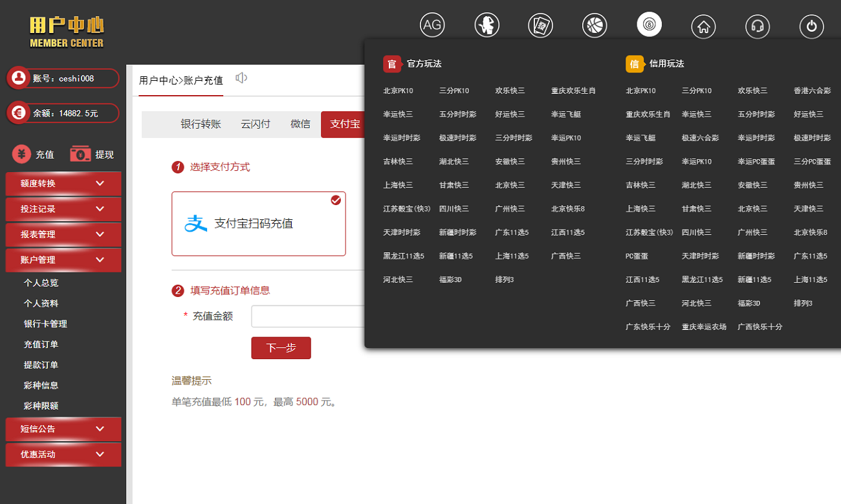Open 银行卡管理 in the sidebar
841x504 pixels.
(45, 323)
